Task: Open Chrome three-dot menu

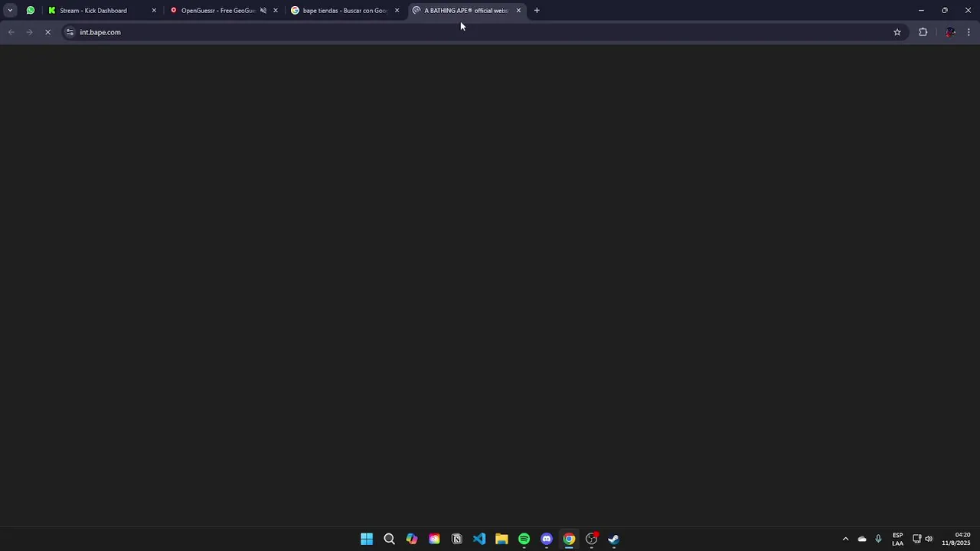Action: click(969, 32)
